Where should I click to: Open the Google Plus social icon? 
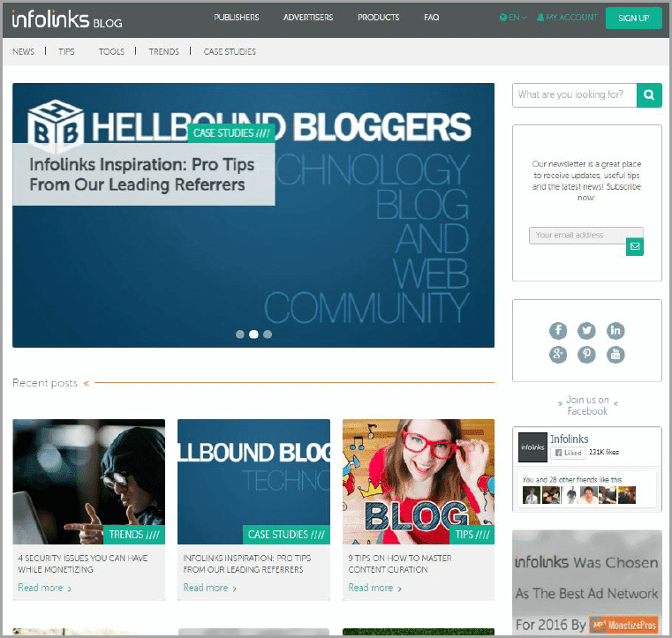coord(558,354)
